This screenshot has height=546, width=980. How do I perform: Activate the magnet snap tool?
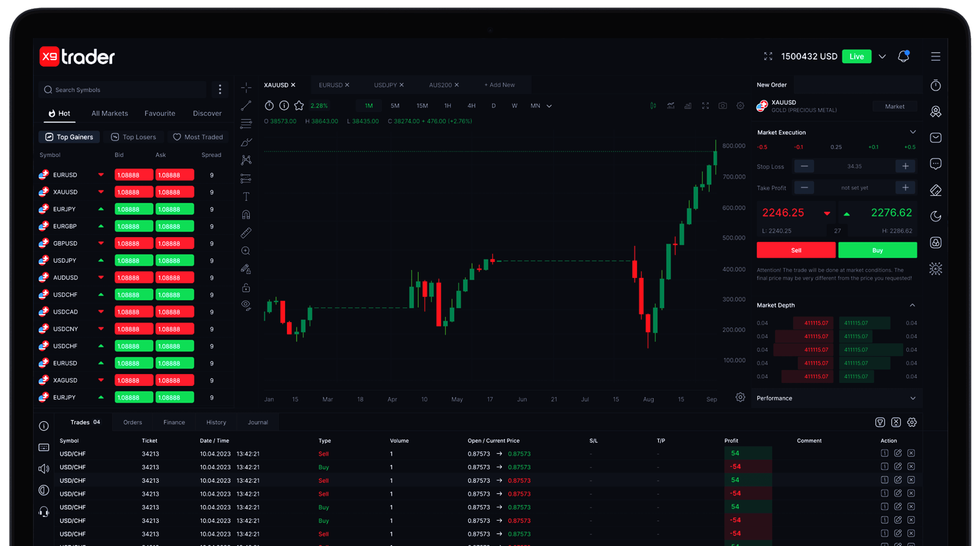(246, 215)
